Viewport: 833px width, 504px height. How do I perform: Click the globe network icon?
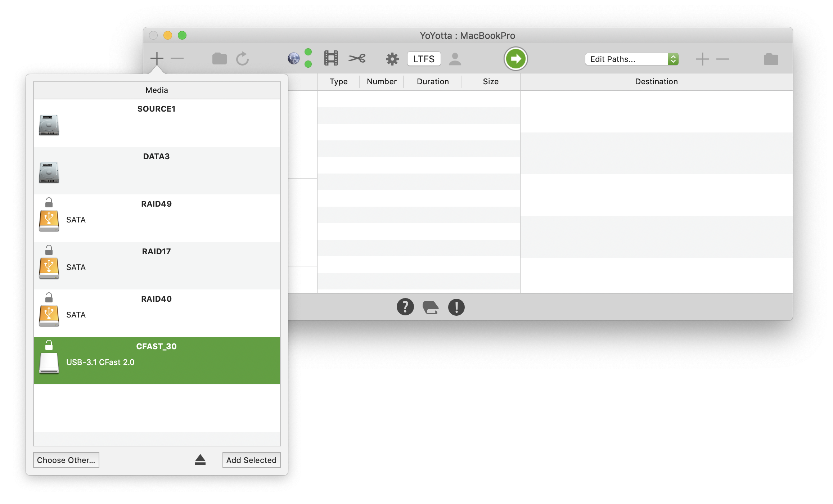tap(294, 59)
